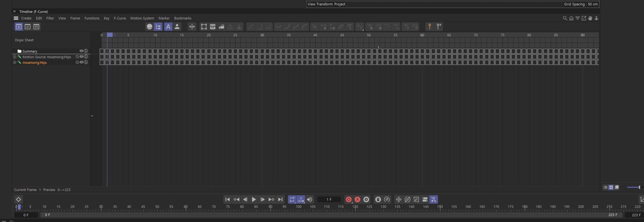Open the Key menu
The image size is (644, 222).
pyautogui.click(x=106, y=18)
